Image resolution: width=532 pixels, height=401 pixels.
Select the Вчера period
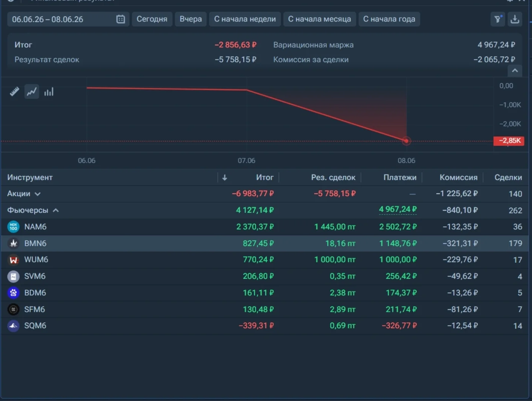point(191,19)
